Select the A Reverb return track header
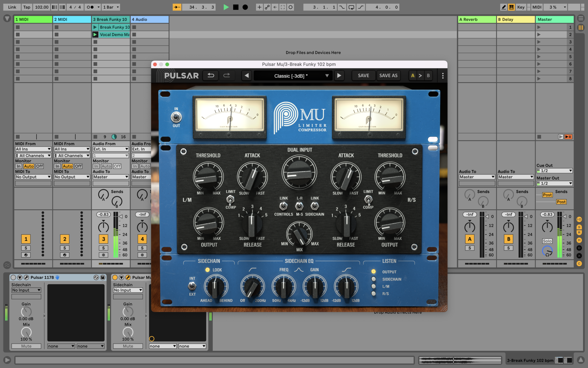The height and width of the screenshot is (368, 588). pyautogui.click(x=477, y=19)
